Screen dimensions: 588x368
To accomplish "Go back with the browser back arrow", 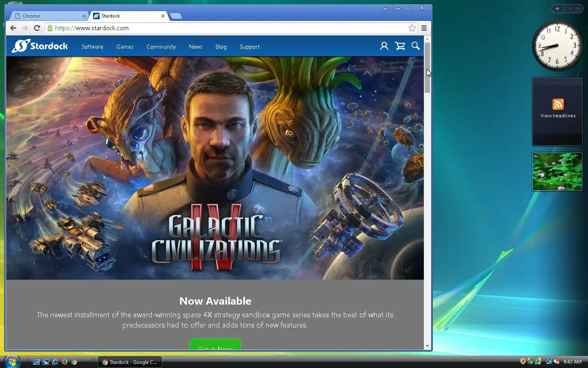I will coord(13,28).
